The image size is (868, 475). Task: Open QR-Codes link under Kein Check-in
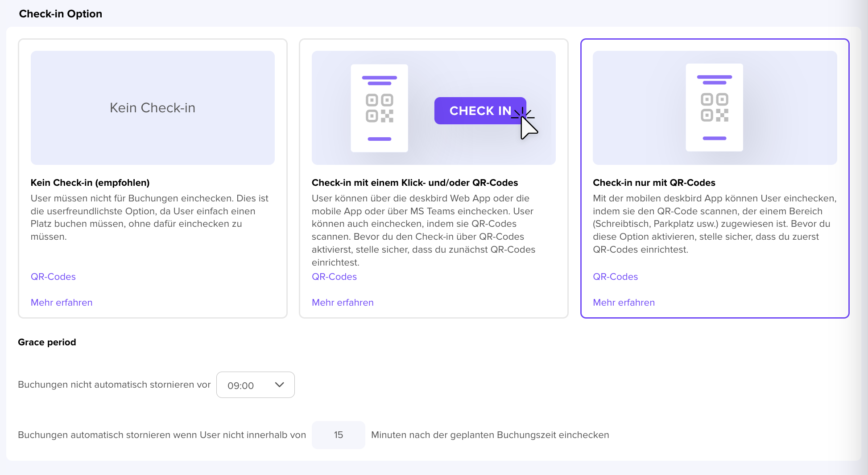(53, 277)
